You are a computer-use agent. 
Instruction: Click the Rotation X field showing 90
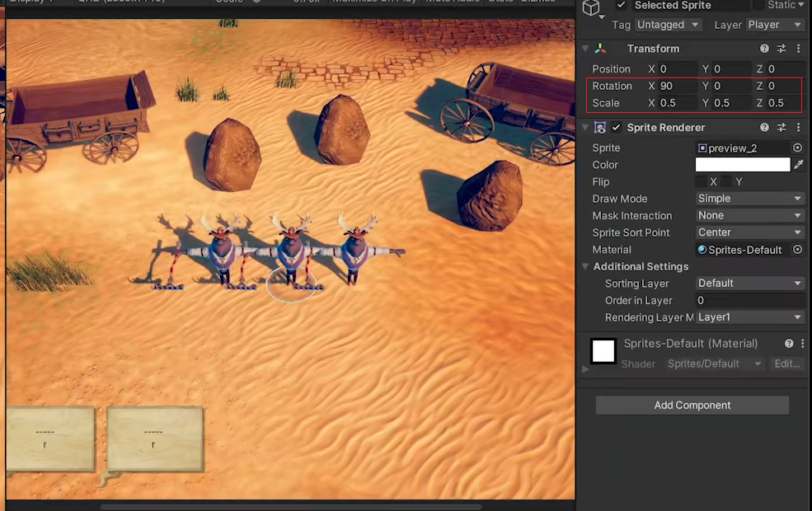pos(678,86)
